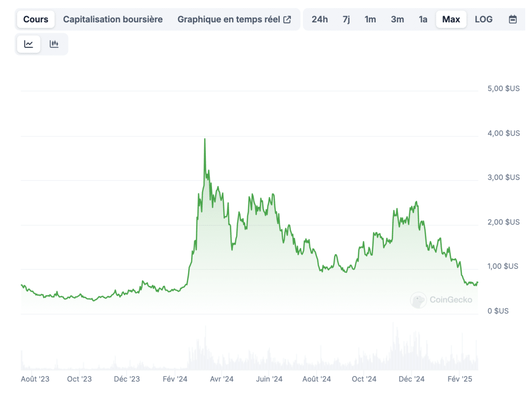Click the 0 $US axis label
This screenshot has height=394, width=532.
point(498,311)
